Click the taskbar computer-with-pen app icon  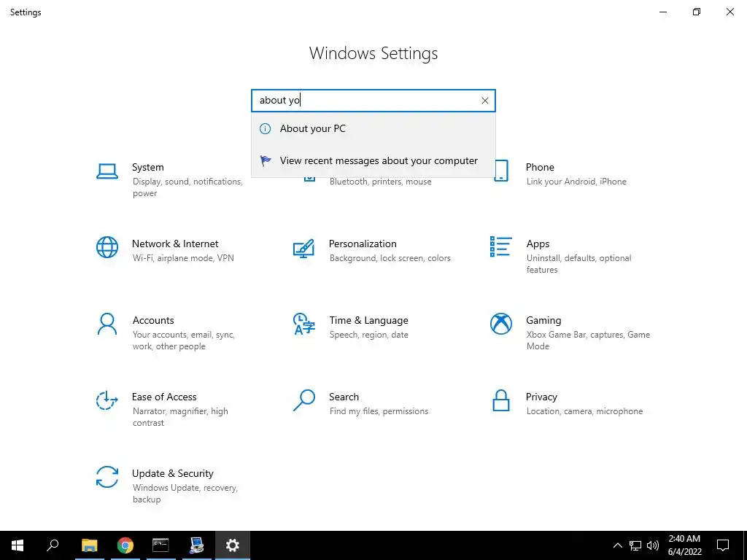point(196,545)
